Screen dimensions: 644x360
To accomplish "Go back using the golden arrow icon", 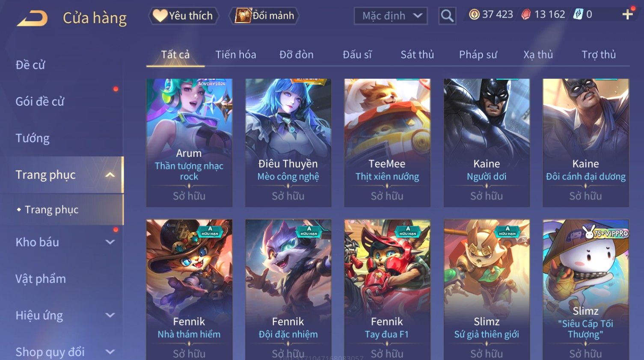I will [32, 18].
